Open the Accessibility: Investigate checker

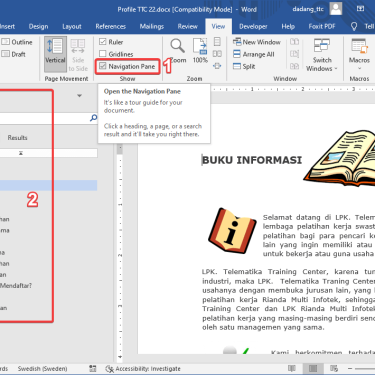[x=143, y=369]
